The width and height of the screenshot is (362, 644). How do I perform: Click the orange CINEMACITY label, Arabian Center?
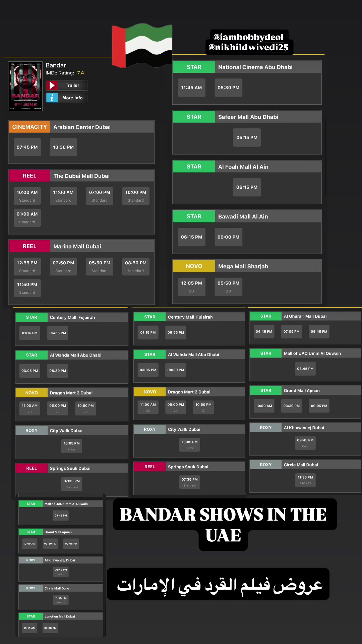tap(29, 127)
